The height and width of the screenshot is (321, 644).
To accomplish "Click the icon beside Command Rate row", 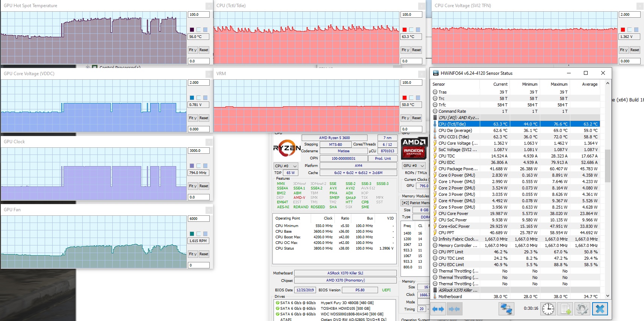I will click(x=435, y=111).
